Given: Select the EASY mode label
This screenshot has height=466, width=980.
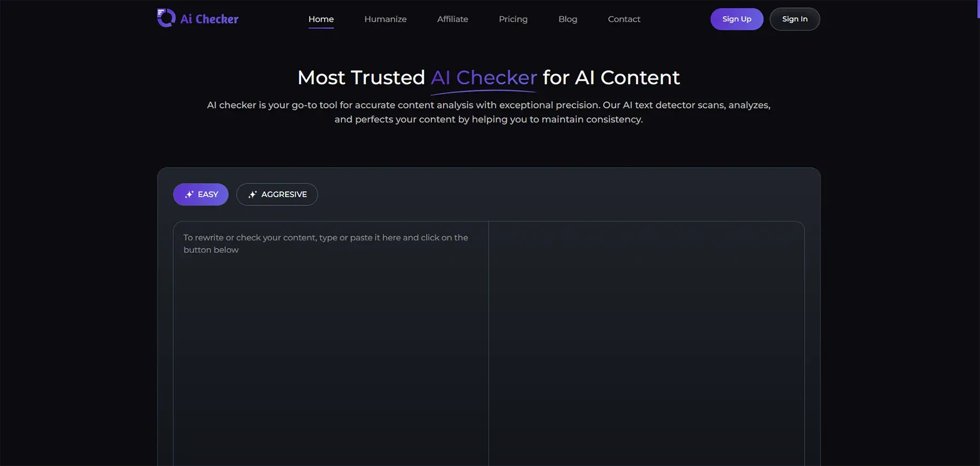Looking at the screenshot, I should pyautogui.click(x=208, y=194).
